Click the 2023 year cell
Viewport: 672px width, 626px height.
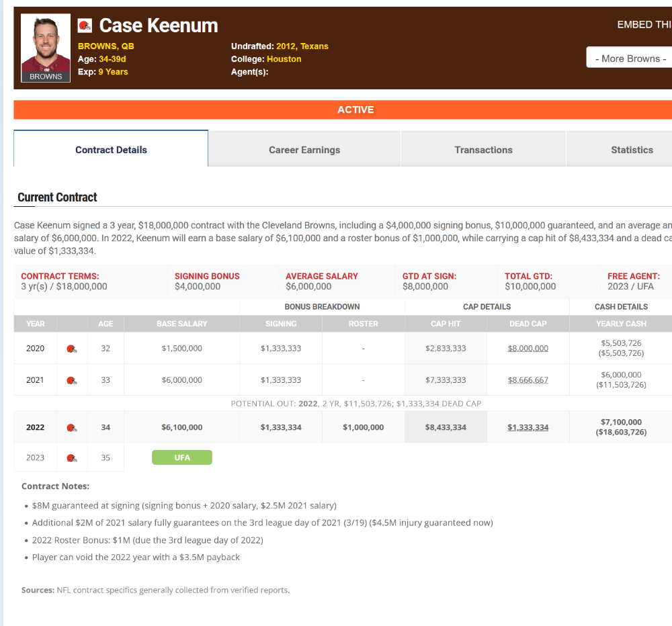coord(35,457)
